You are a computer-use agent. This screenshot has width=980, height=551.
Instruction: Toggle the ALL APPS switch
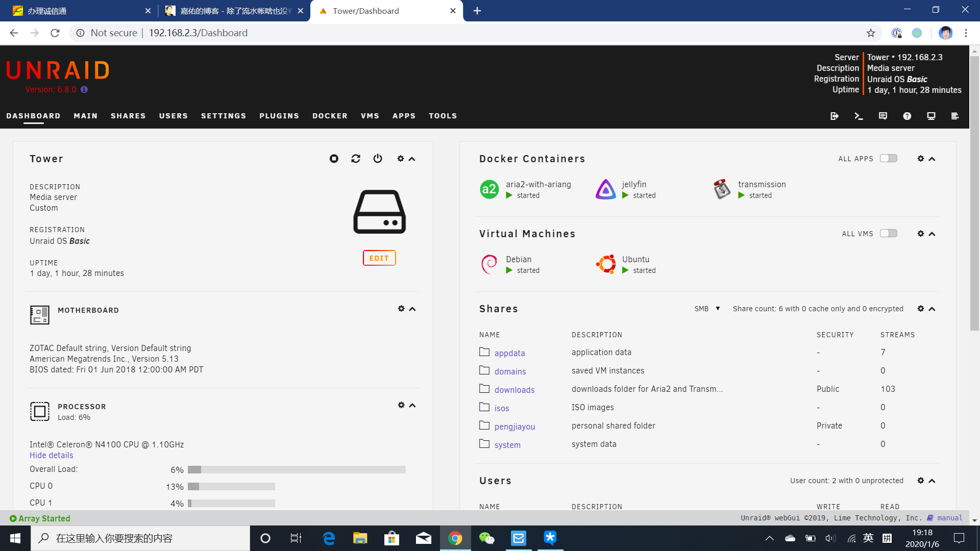pyautogui.click(x=888, y=159)
